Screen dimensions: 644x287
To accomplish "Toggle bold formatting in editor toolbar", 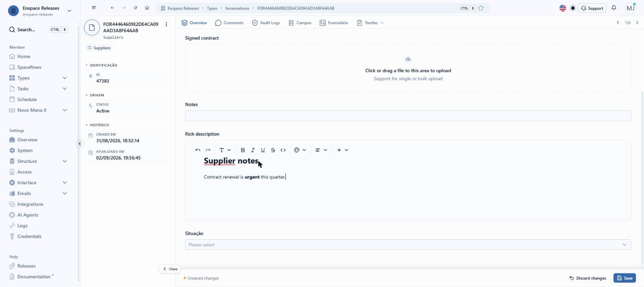I will click(x=243, y=150).
